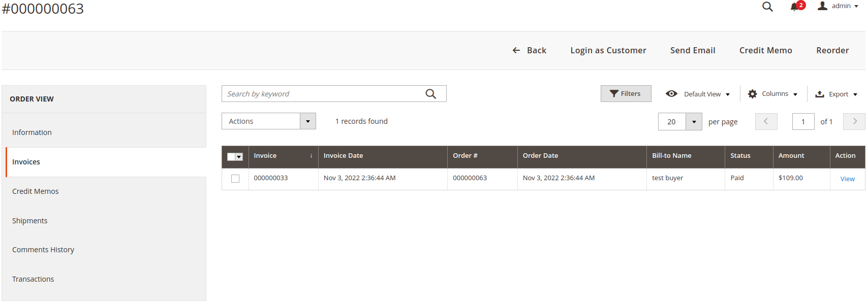Viewport: 868px width, 305px height.
Task: Select invoice 000000033 row checkbox
Action: pyautogui.click(x=235, y=179)
